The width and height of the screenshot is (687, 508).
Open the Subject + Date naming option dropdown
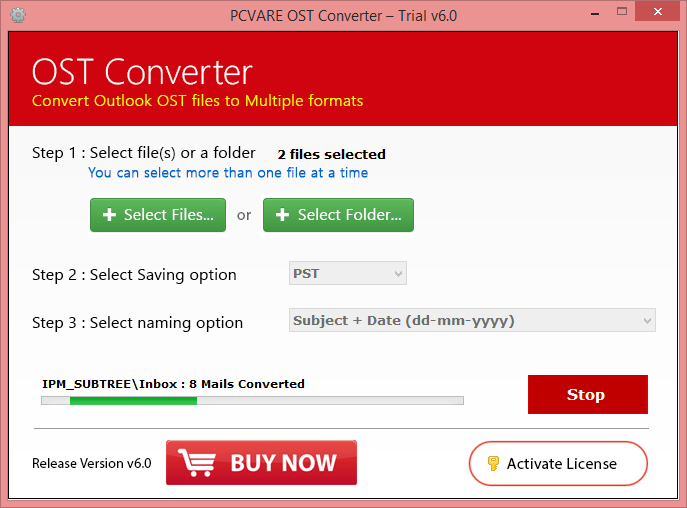(472, 320)
